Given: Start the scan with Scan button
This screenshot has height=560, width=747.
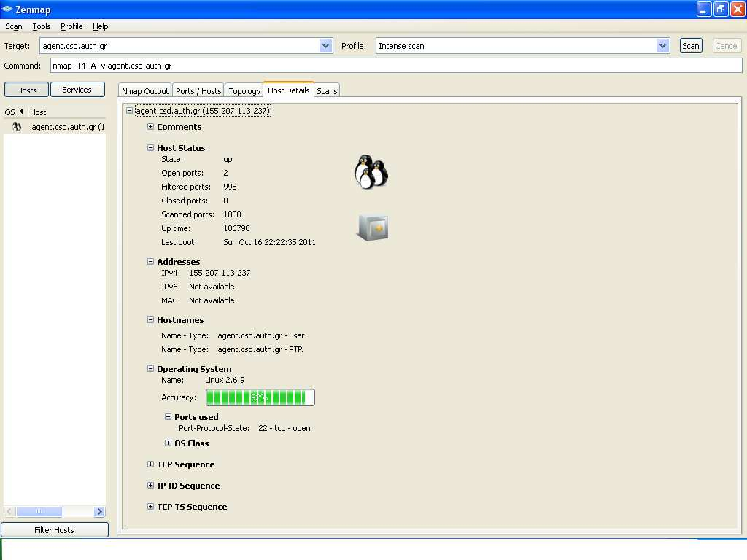Looking at the screenshot, I should coord(690,46).
